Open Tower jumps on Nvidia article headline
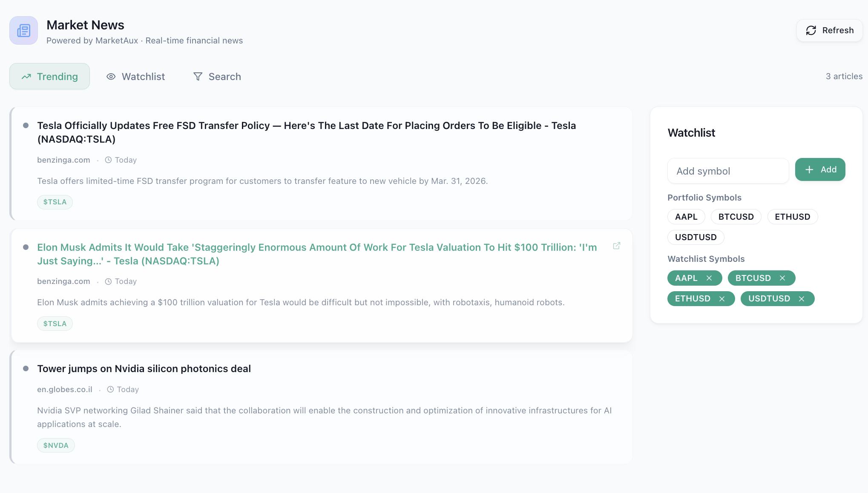 click(144, 369)
